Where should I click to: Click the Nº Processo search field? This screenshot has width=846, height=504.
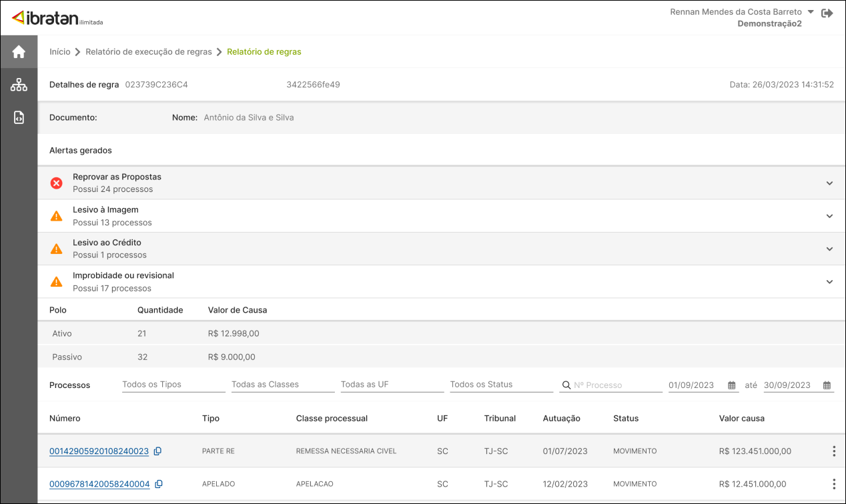pyautogui.click(x=616, y=385)
